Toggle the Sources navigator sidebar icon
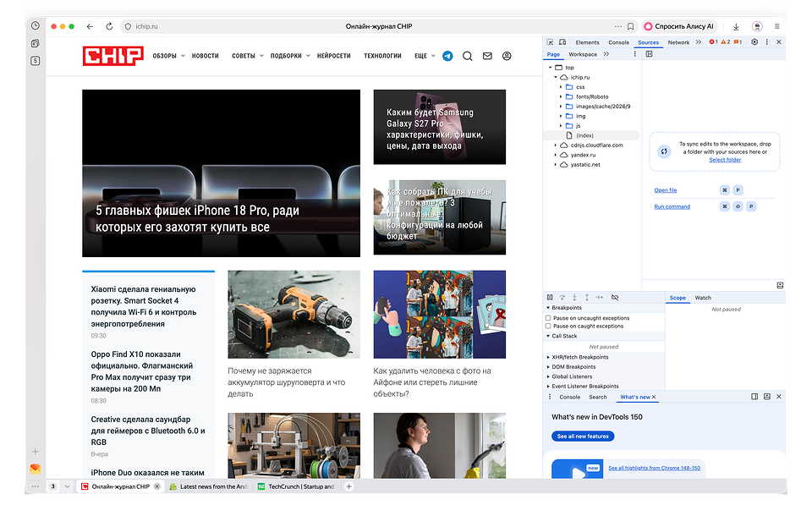Screen dimensions: 812x527 click(649, 54)
